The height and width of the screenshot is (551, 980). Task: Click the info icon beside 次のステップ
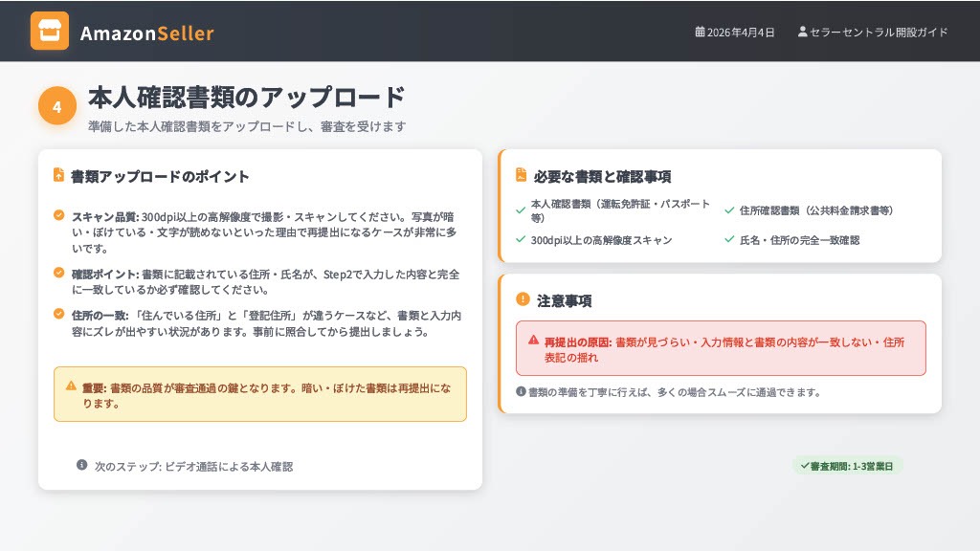[82, 465]
